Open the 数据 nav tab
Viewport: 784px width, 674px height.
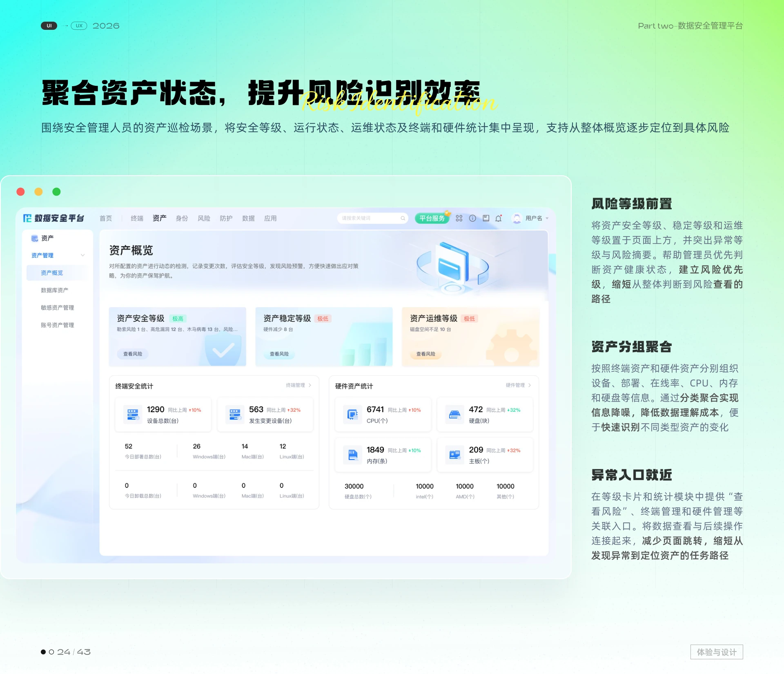[x=248, y=218]
